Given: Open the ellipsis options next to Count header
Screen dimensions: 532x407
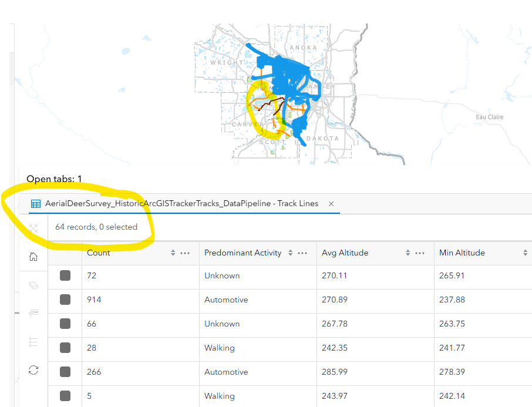Looking at the screenshot, I should [186, 253].
